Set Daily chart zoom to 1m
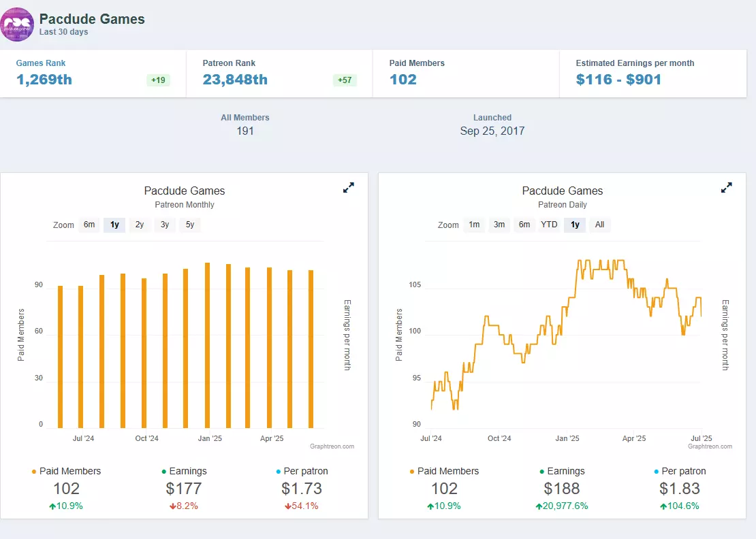 475,225
